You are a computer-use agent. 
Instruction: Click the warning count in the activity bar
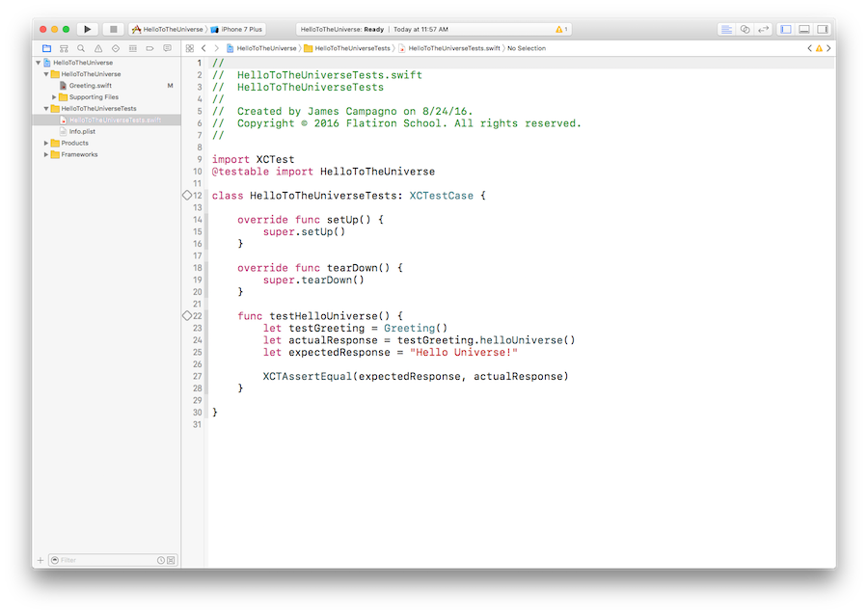click(x=561, y=29)
